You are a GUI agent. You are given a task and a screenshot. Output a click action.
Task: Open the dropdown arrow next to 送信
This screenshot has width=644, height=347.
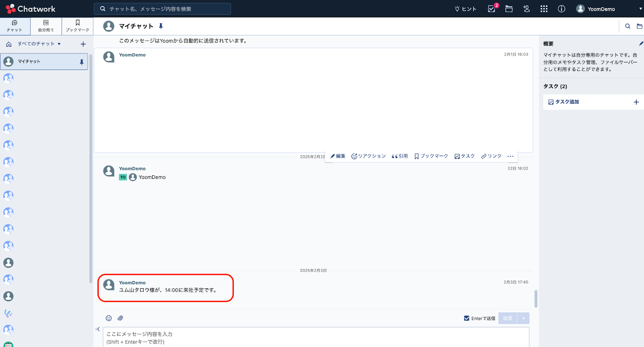point(523,318)
